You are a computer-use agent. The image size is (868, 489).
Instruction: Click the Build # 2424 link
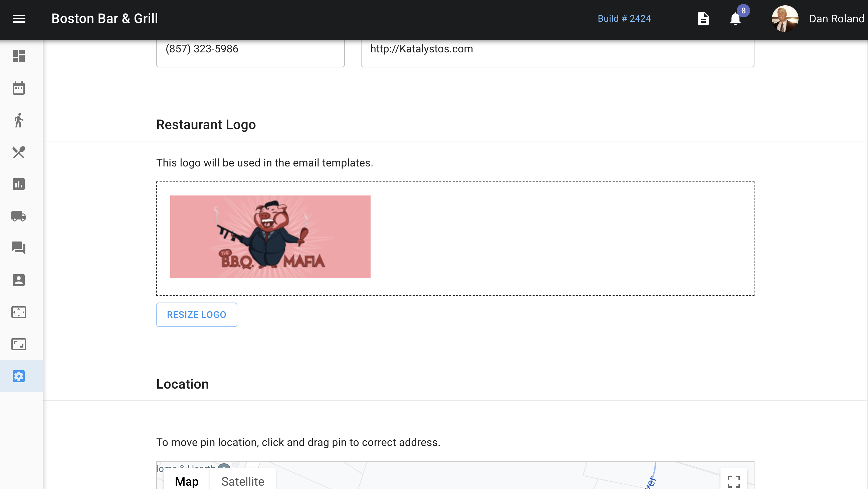tap(624, 19)
